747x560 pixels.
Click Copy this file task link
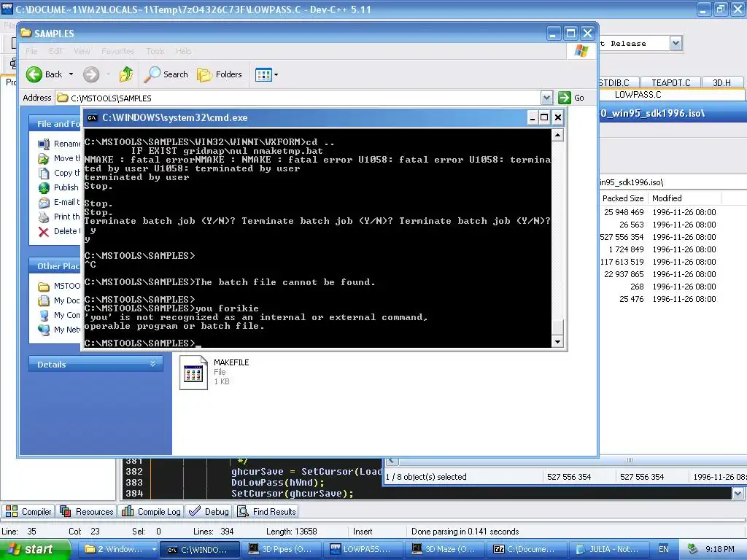point(59,173)
